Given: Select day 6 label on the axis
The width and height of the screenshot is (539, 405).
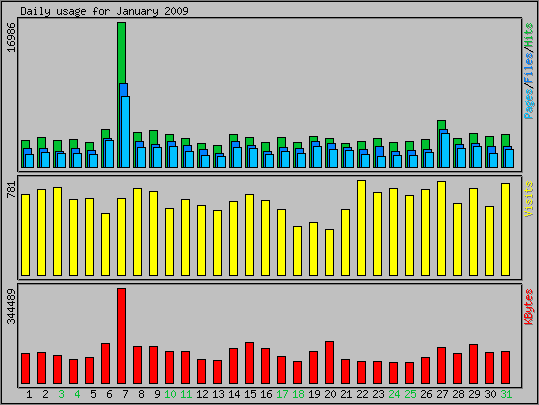Looking at the screenshot, I should (x=109, y=394).
